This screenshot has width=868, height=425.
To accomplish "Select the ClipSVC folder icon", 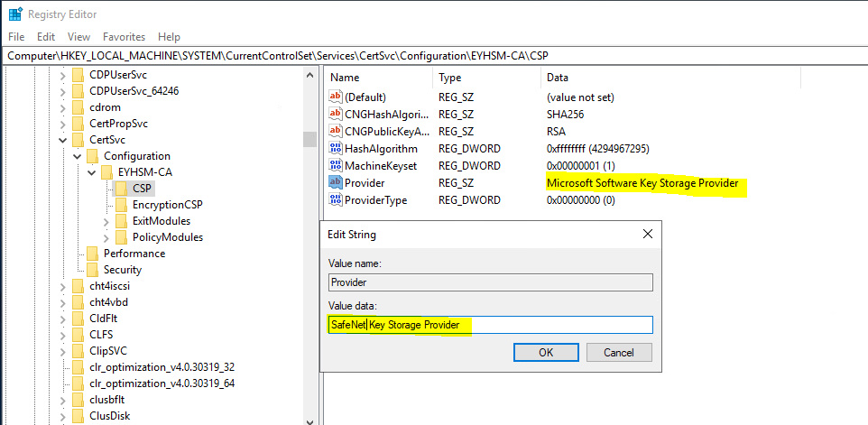I will [x=78, y=351].
